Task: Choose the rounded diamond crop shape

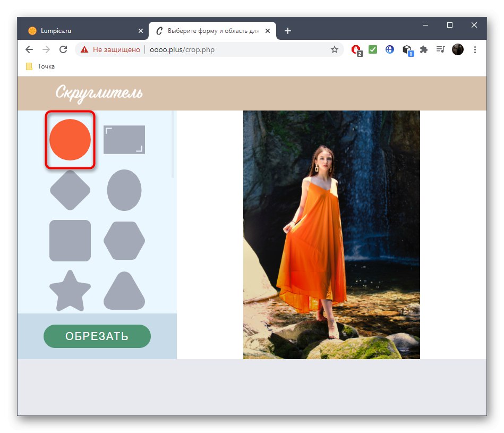Action: [70, 190]
